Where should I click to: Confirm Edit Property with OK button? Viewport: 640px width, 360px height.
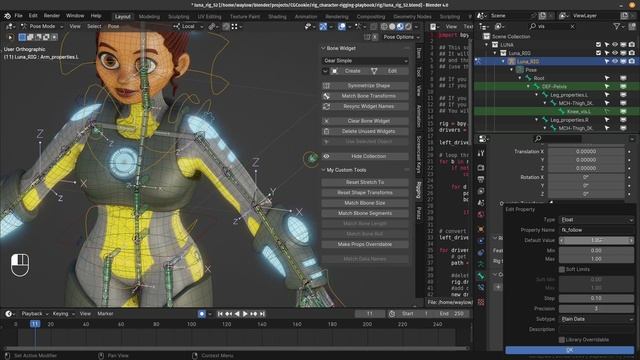569,350
